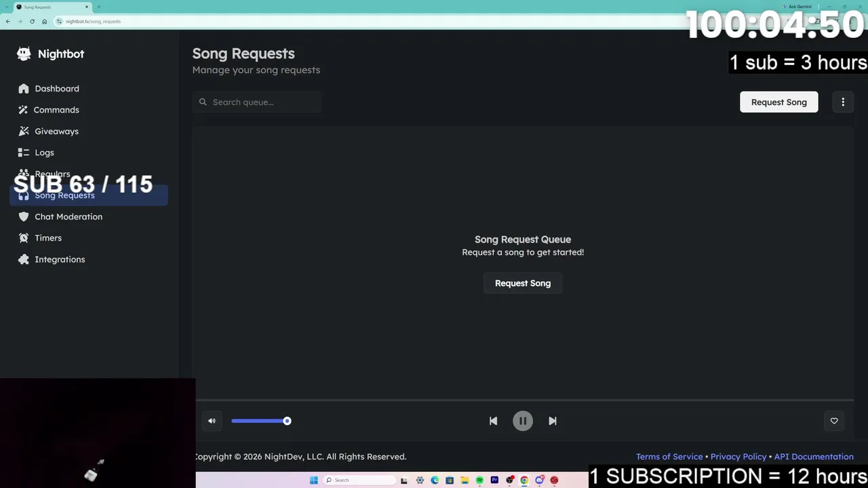Click Request Song under the empty queue message

pyautogui.click(x=523, y=283)
